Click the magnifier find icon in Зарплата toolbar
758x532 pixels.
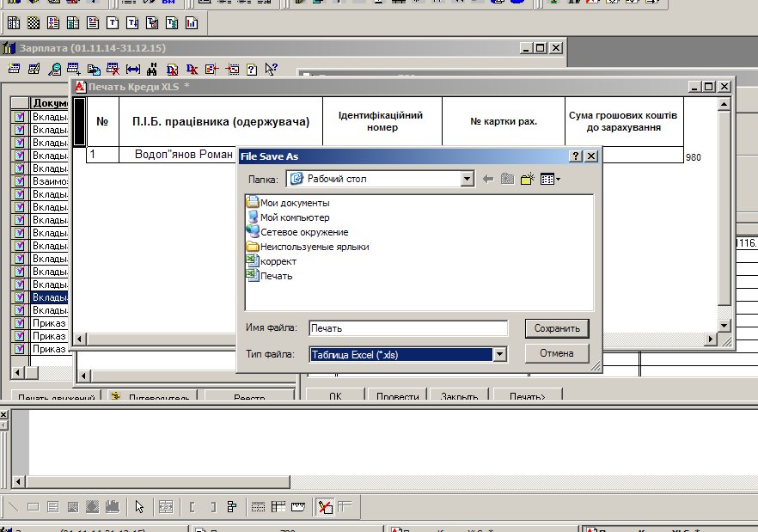54,70
